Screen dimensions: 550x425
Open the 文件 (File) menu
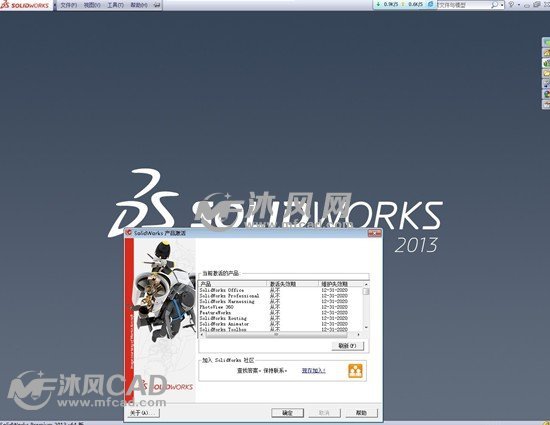(x=69, y=5)
